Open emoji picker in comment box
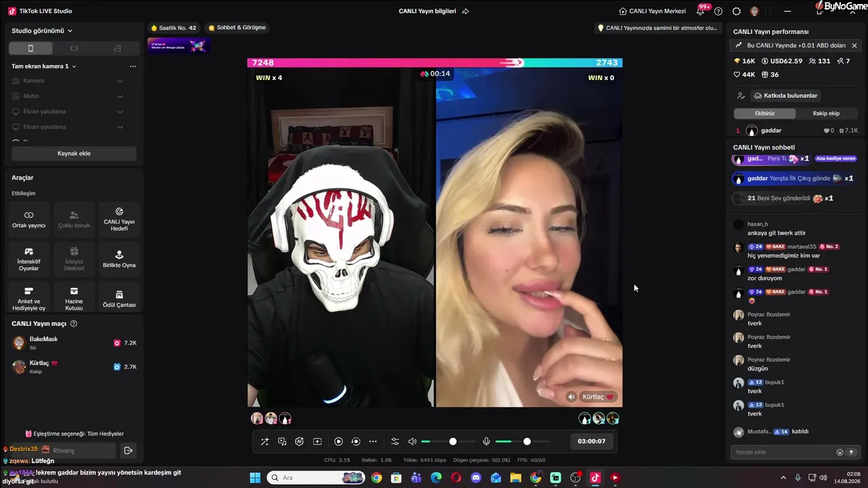 tap(840, 452)
